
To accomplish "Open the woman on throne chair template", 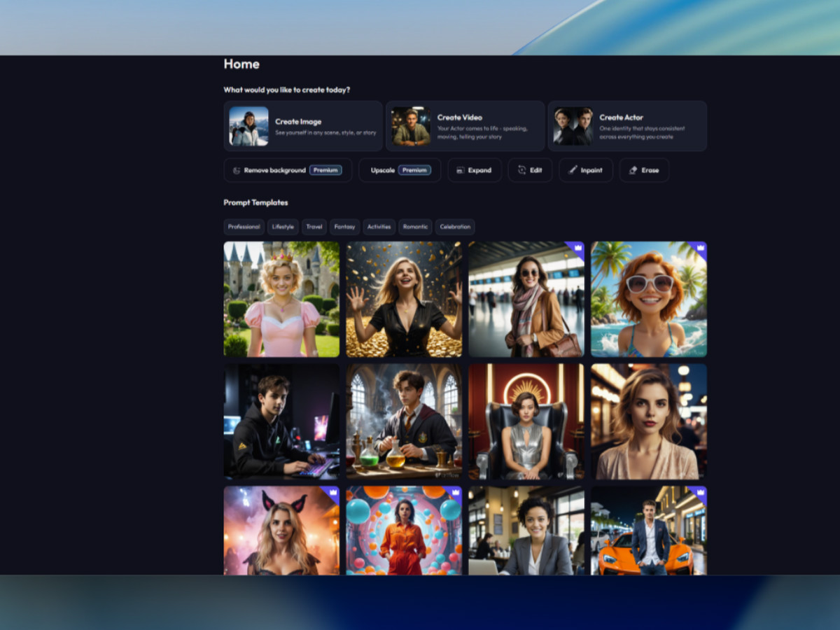I will (526, 421).
